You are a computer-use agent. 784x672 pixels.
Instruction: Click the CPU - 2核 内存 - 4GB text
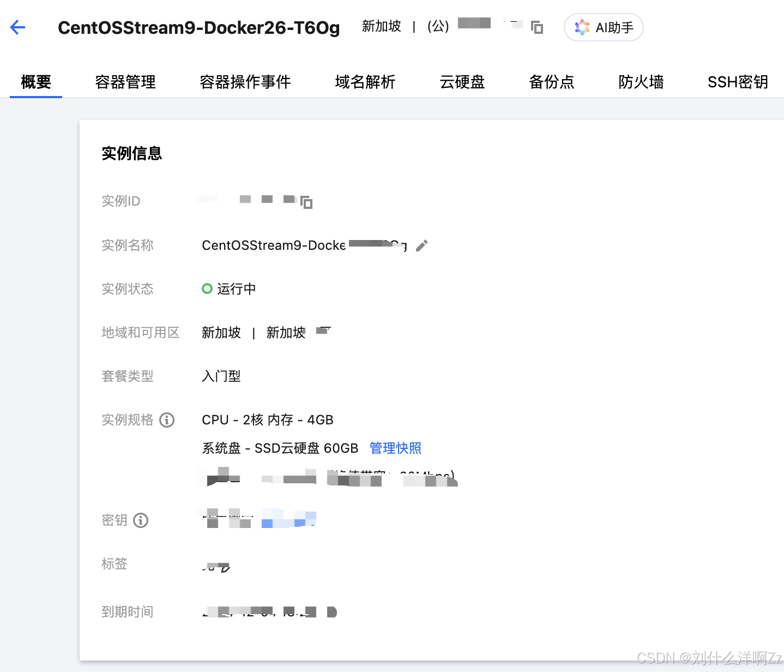(x=268, y=420)
